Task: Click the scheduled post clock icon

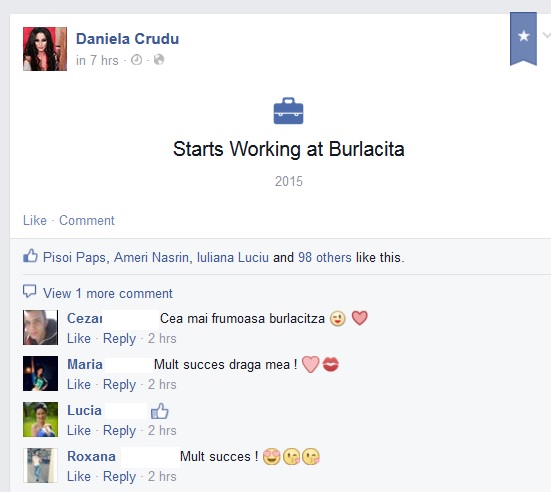Action: (x=136, y=60)
